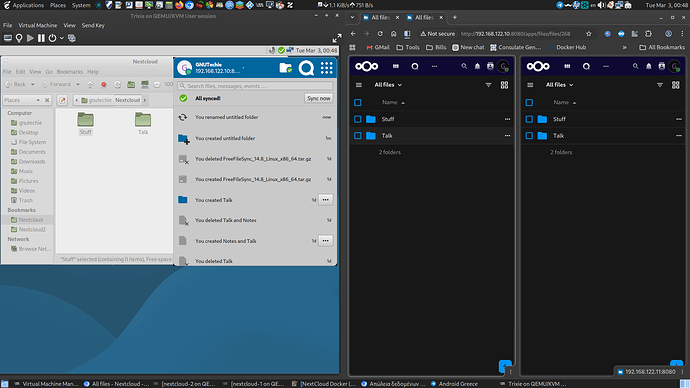The width and height of the screenshot is (690, 388).
Task: Open Home folder icon in file manager toolbar
Action: pos(131,84)
